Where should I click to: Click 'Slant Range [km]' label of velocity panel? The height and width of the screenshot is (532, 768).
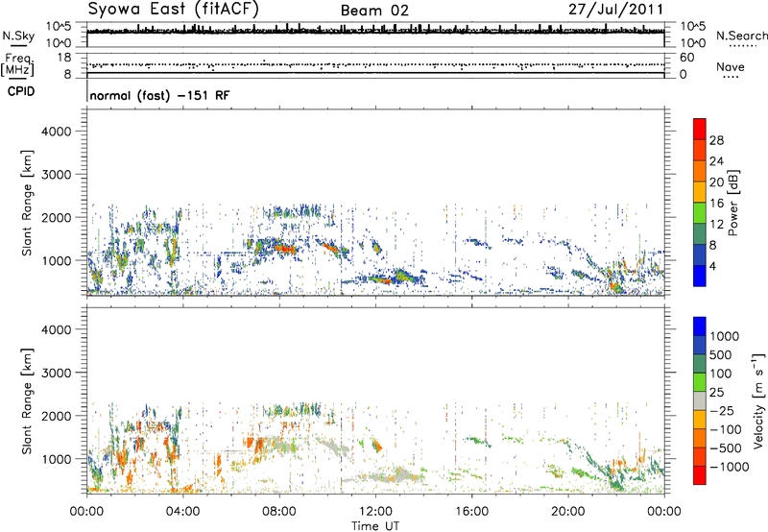pyautogui.click(x=27, y=401)
